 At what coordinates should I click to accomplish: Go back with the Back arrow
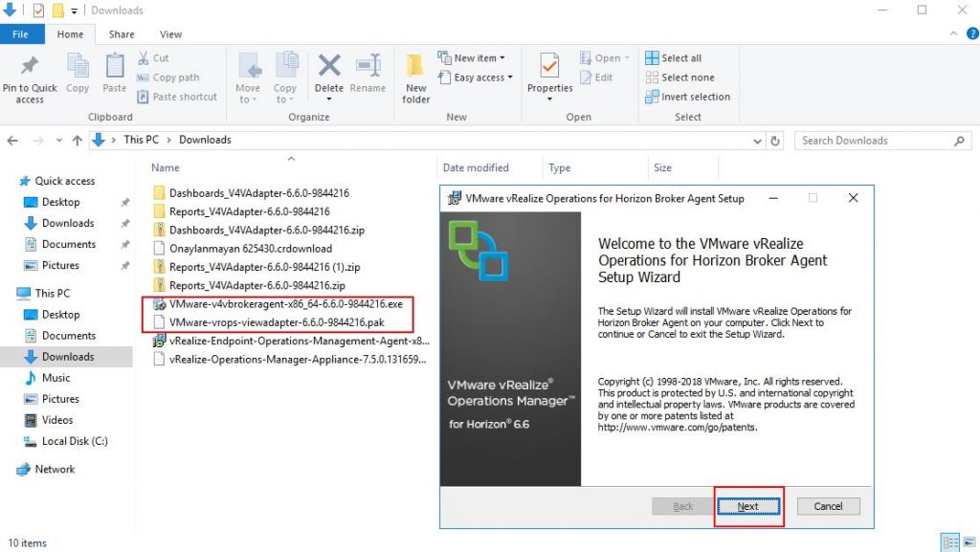tap(12, 141)
